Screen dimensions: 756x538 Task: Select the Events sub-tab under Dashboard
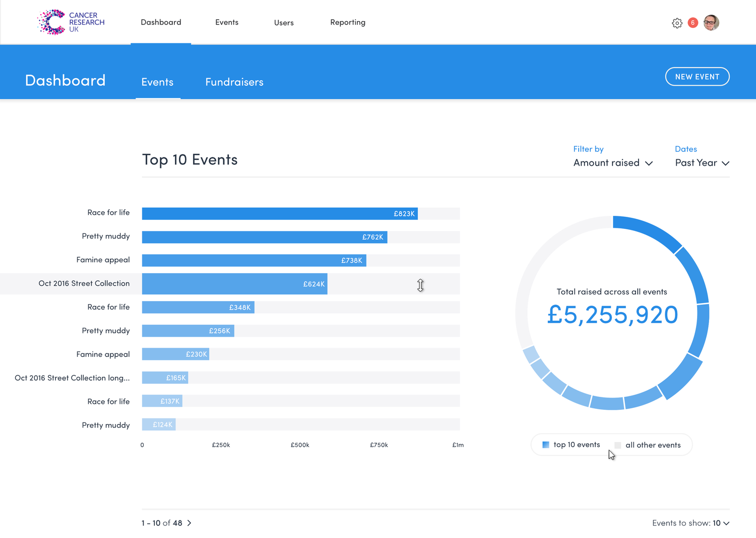[x=157, y=82]
